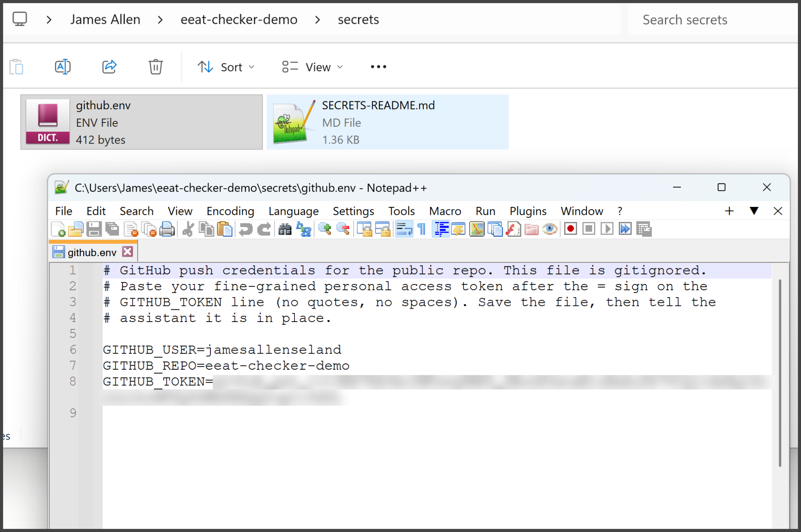
Task: Click the Save recorded macro icon
Action: (644, 229)
